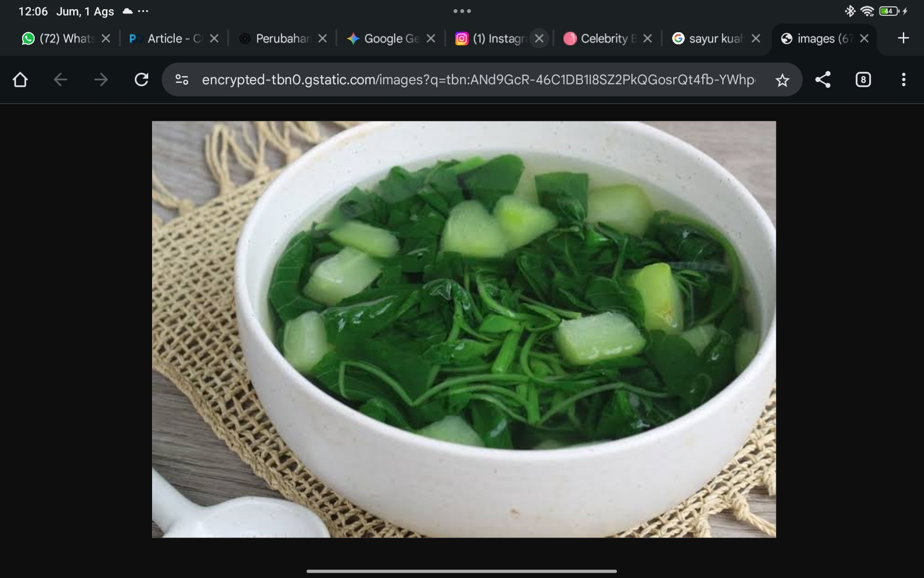This screenshot has width=924, height=578.
Task: Switch to the WhatsApp tab
Action: click(59, 39)
